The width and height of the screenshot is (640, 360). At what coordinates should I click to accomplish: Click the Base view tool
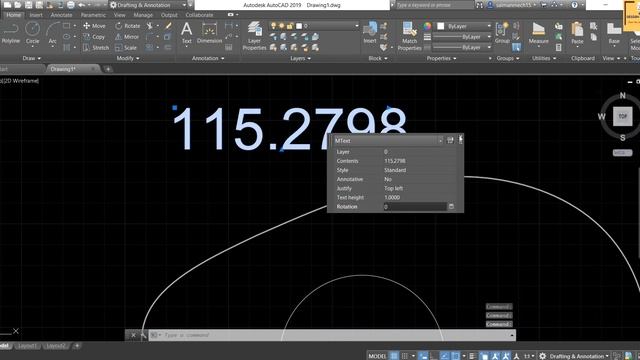[x=614, y=33]
